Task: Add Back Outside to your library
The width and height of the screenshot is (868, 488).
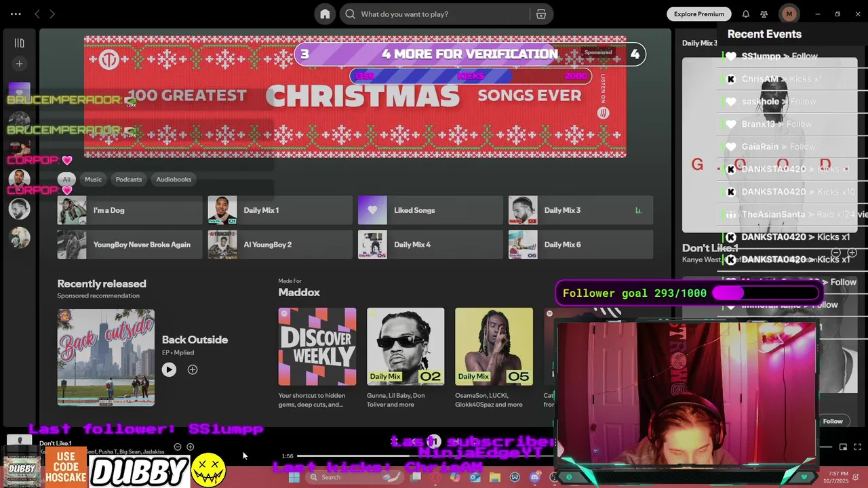Action: click(x=193, y=369)
